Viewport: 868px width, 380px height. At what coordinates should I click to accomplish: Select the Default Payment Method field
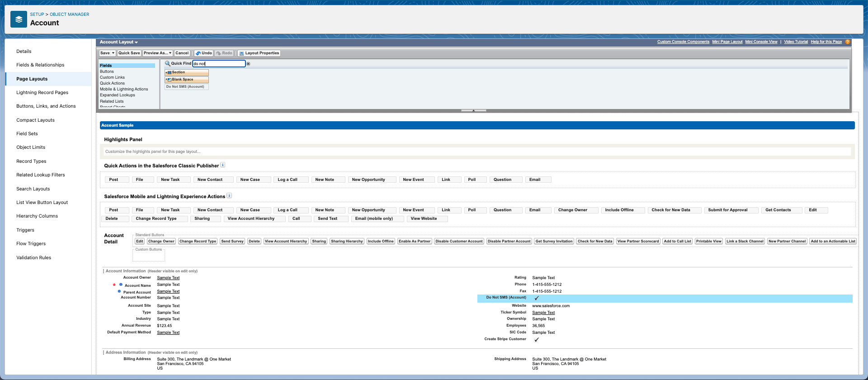click(x=289, y=332)
